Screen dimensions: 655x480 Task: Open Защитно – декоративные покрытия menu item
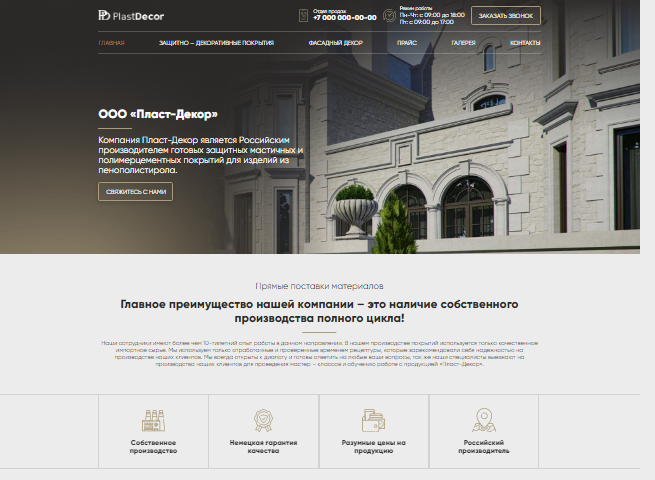pos(216,43)
